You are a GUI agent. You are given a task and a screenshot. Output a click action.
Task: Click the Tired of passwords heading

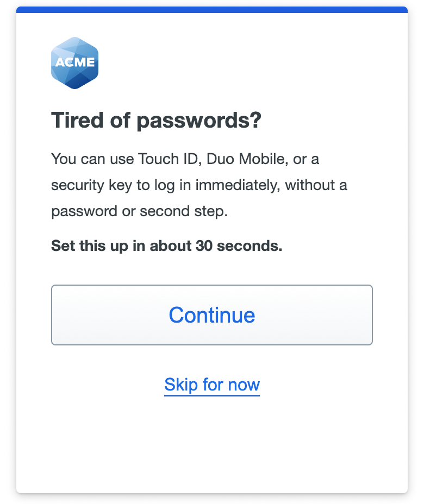(157, 120)
